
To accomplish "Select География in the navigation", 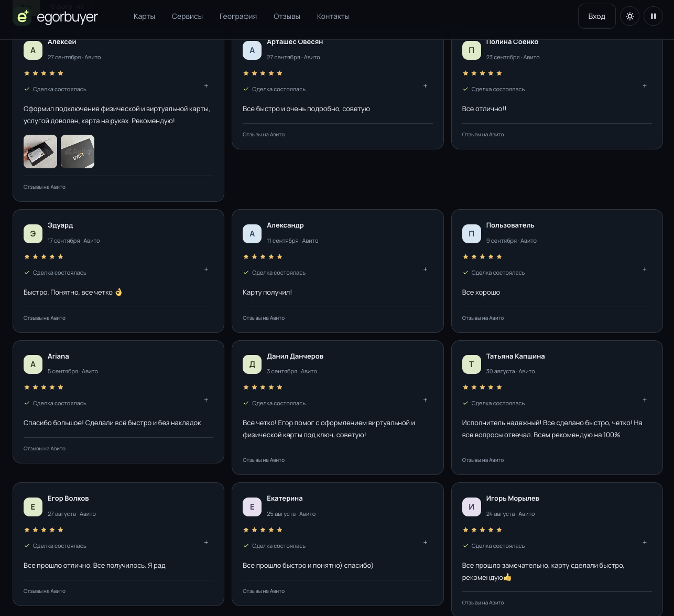I will tap(238, 16).
